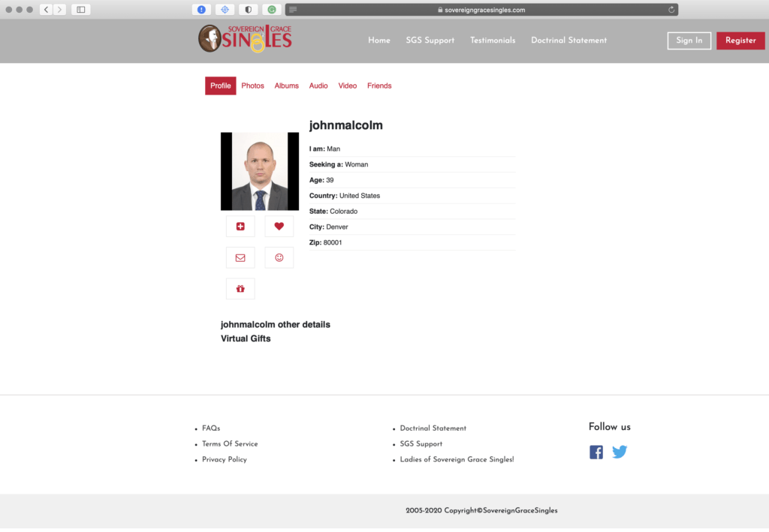Click the johnmalcolm username heading
This screenshot has width=769, height=532.
[x=345, y=125]
